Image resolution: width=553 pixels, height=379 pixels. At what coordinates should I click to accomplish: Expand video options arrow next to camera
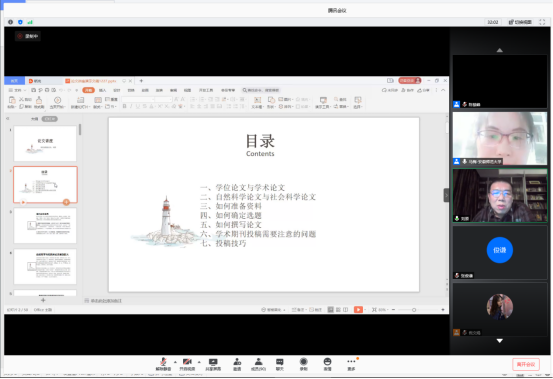(x=199, y=362)
